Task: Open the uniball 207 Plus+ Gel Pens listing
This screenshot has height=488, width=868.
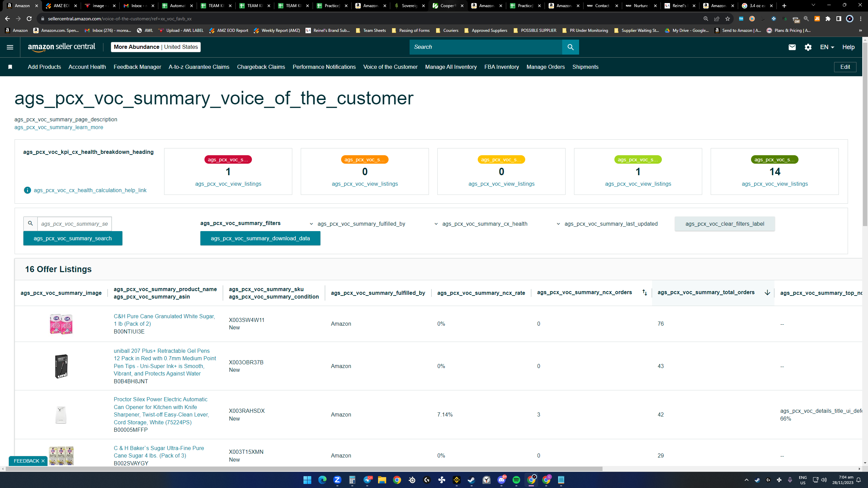Action: coord(165,362)
